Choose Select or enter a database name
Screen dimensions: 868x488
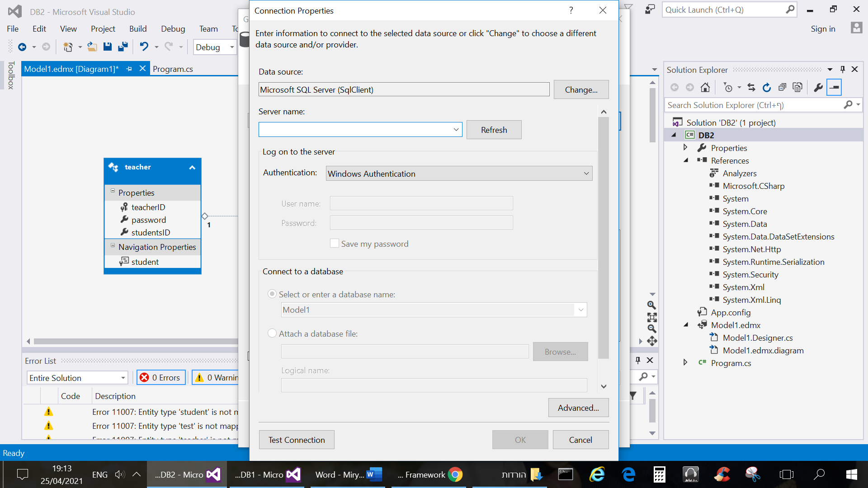tap(272, 294)
